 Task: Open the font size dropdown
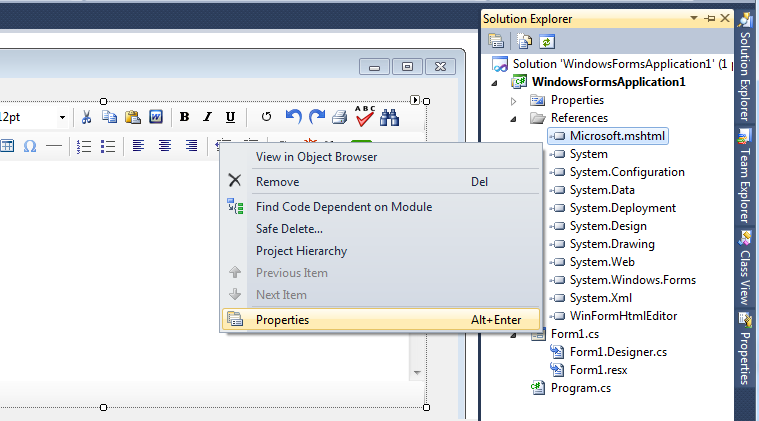coord(61,117)
